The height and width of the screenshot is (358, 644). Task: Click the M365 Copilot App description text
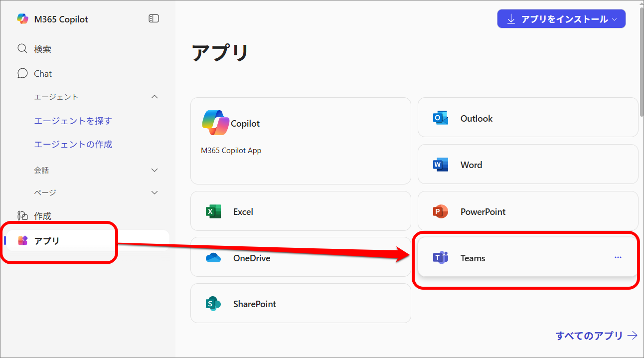click(231, 150)
